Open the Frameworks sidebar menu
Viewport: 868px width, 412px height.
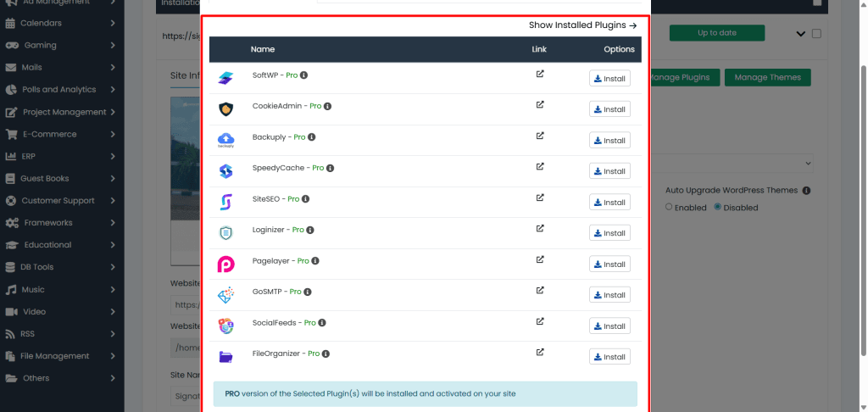[60, 223]
